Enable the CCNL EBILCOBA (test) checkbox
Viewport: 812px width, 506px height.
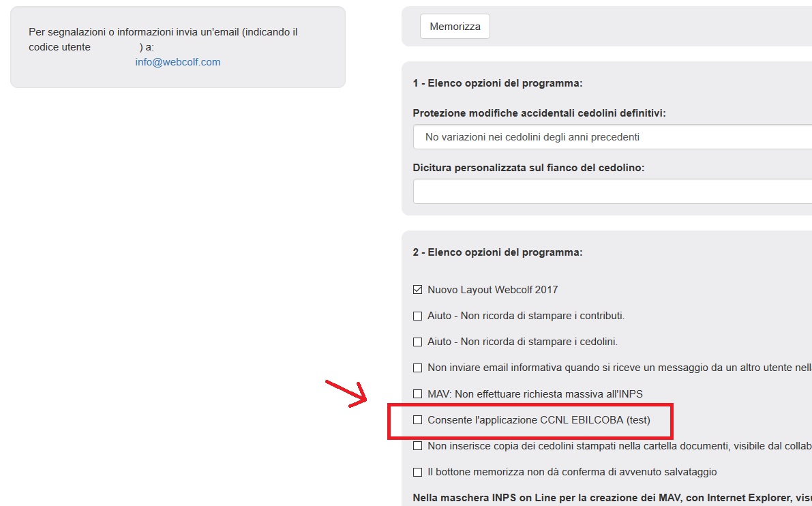(x=418, y=420)
